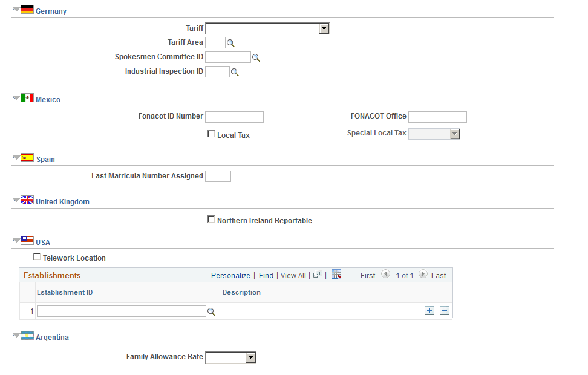Open Establishments grid in a new window
The image size is (588, 375).
(318, 273)
